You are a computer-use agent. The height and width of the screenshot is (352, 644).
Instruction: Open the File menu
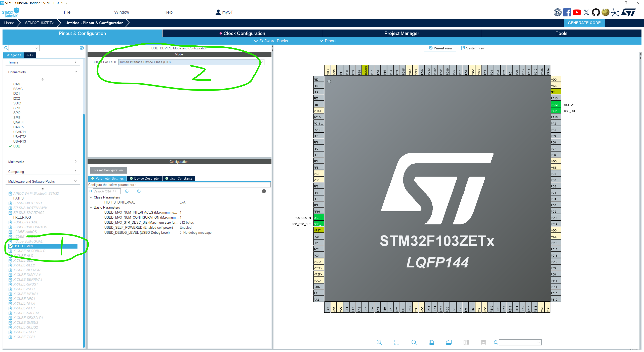tap(67, 12)
